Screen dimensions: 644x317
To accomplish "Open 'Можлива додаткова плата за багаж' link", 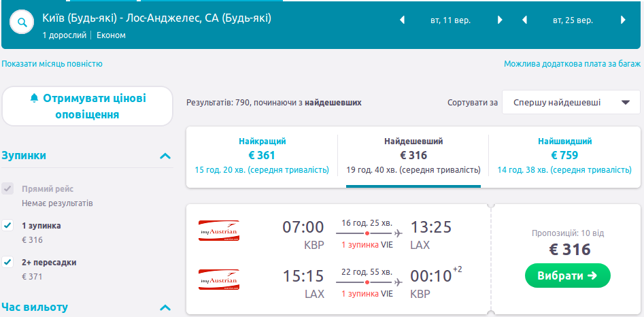I will (571, 64).
